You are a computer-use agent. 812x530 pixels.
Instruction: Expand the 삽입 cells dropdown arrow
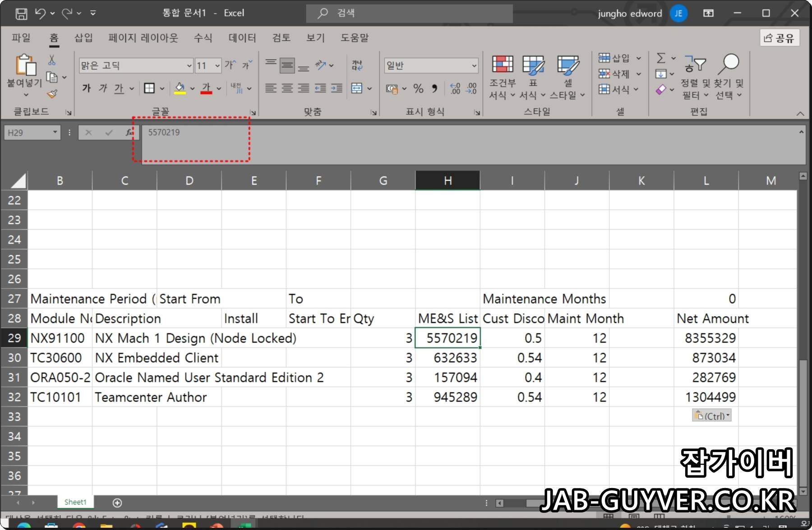(x=638, y=58)
